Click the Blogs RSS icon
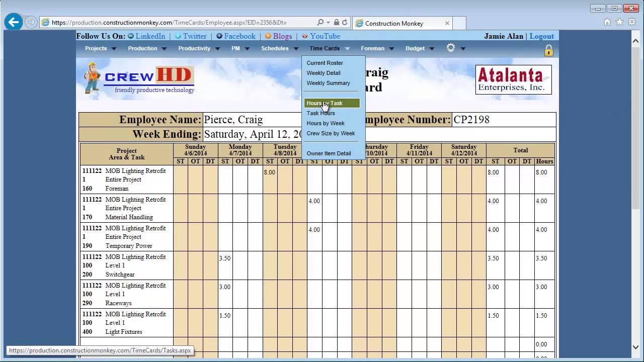Screen dimensions: 644x362 tap(268, 36)
